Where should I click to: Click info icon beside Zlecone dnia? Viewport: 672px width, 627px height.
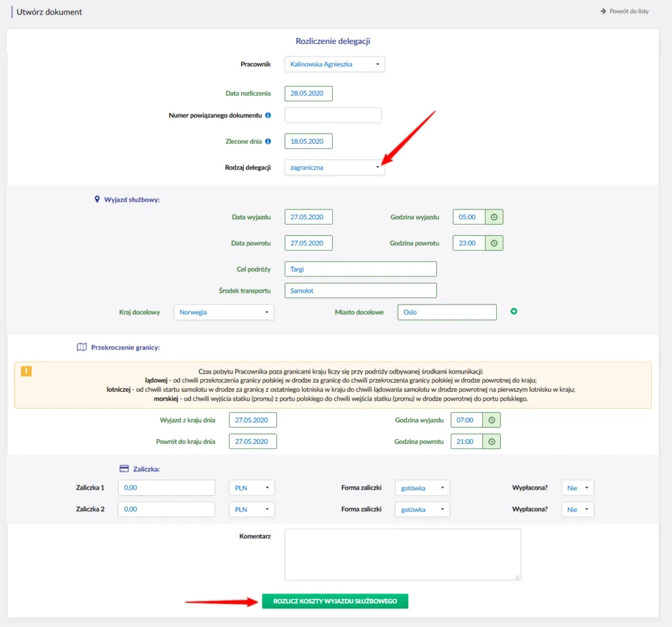tap(268, 141)
